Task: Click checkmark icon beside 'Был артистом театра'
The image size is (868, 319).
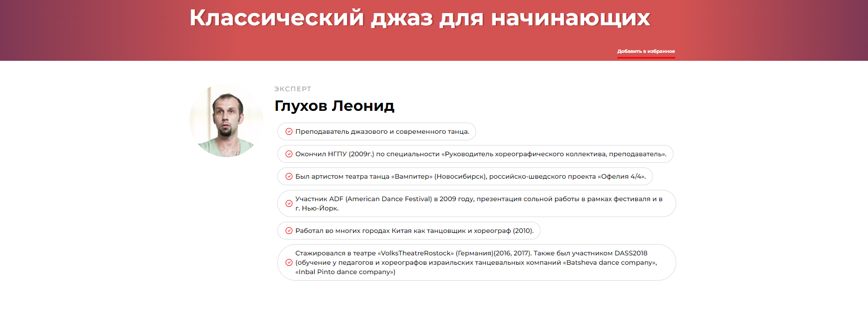Action: click(289, 176)
